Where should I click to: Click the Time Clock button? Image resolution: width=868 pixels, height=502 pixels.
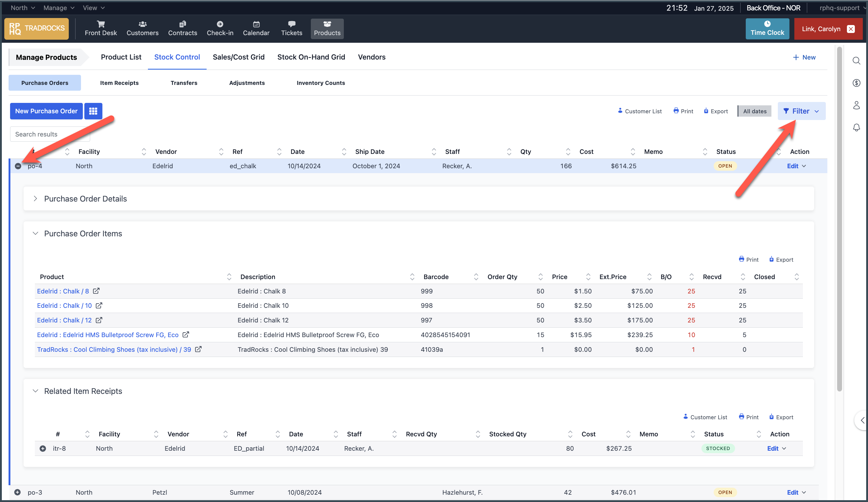pyautogui.click(x=767, y=29)
